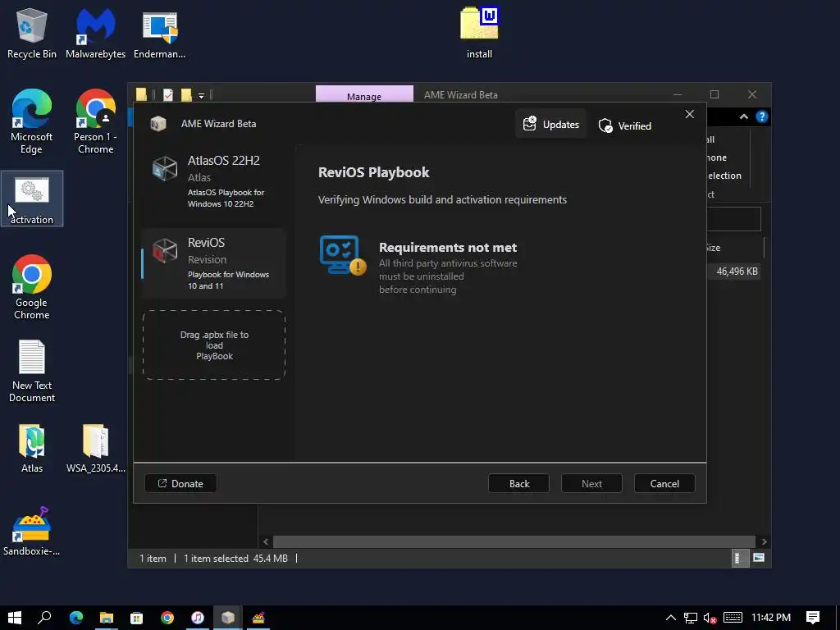840x630 pixels.
Task: Show hidden system tray icons
Action: click(x=670, y=618)
